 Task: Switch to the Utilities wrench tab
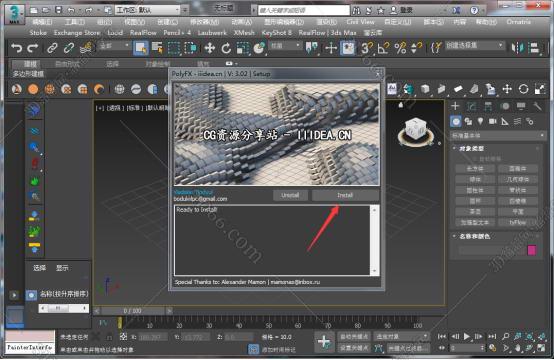pos(537,106)
